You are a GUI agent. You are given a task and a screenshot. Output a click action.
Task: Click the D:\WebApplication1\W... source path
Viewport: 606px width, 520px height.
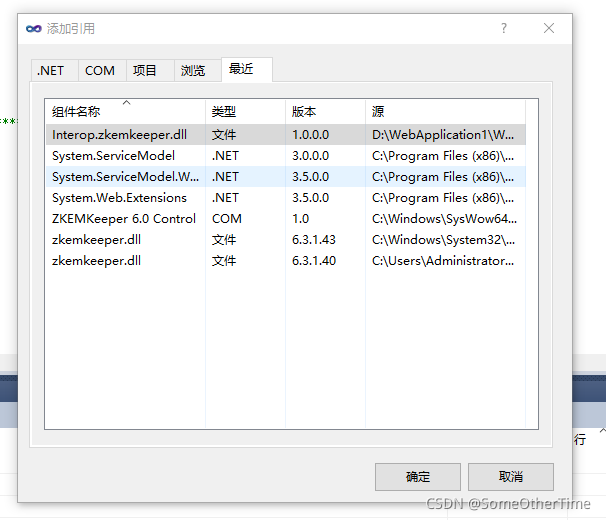[443, 135]
